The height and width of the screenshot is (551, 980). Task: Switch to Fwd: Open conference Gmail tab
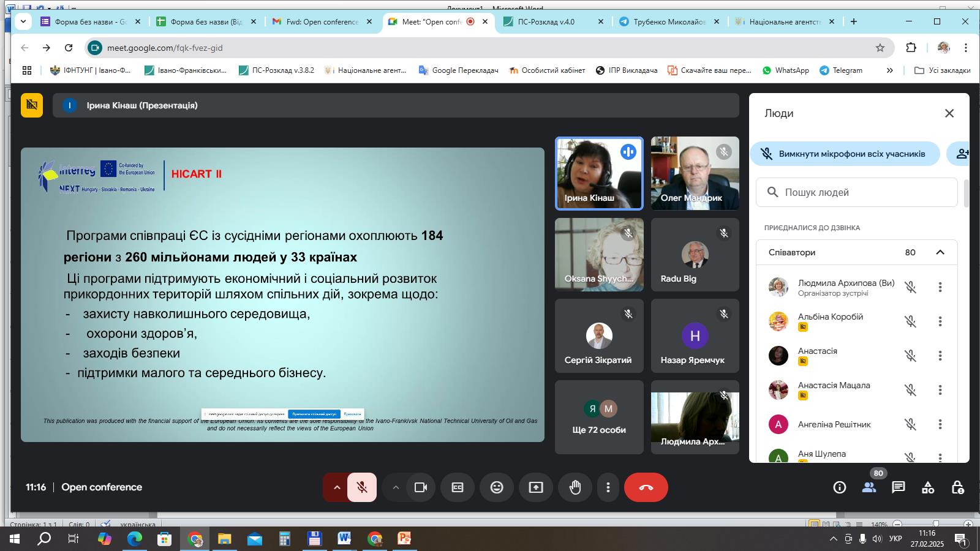322,21
